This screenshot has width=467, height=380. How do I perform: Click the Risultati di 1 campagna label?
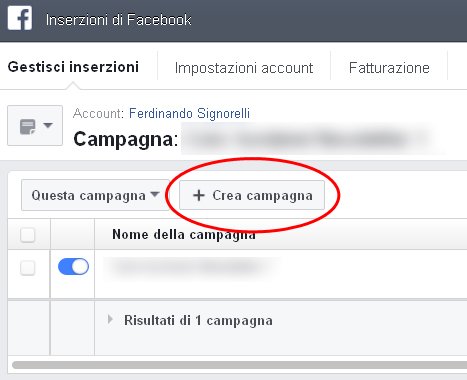198,320
